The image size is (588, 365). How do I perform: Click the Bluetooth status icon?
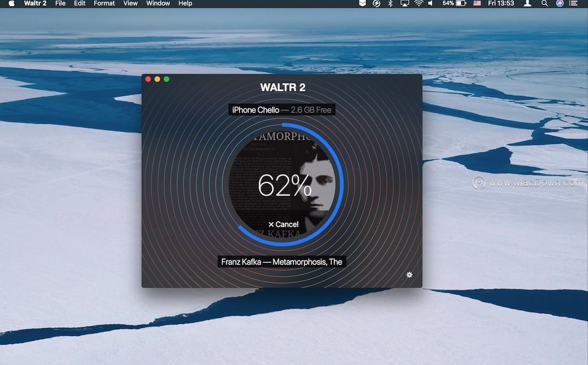pos(390,3)
